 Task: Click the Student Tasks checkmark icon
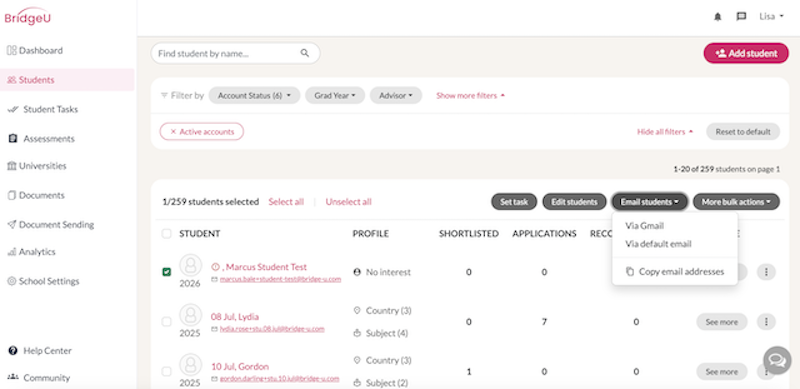point(13,109)
